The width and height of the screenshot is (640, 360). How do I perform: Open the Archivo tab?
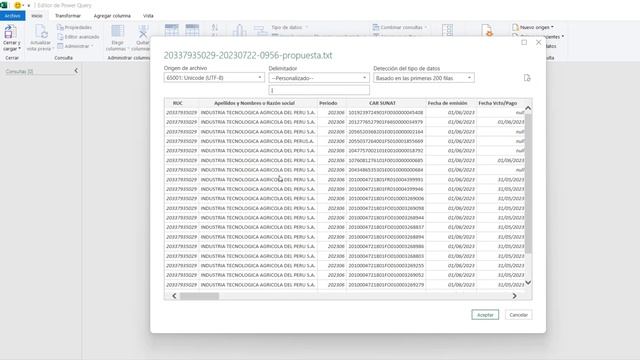point(13,16)
